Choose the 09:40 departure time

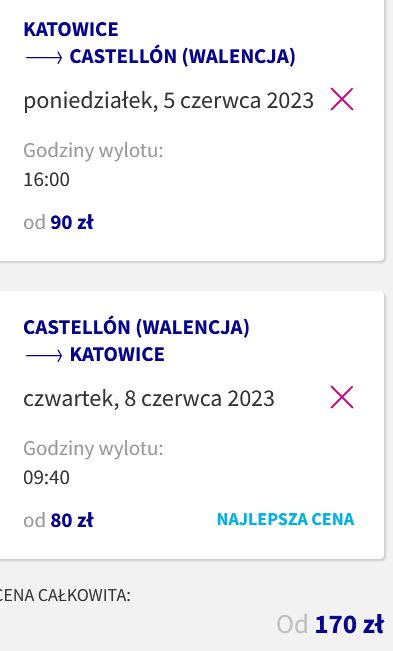pos(46,477)
